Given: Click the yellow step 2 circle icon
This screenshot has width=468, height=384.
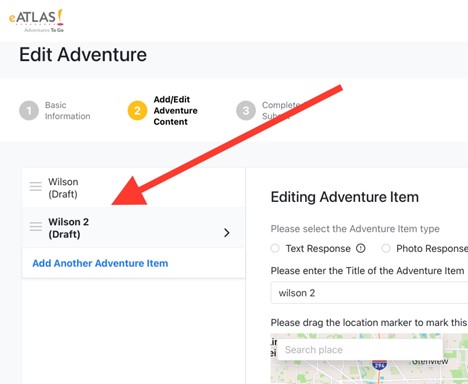Looking at the screenshot, I should (x=137, y=110).
